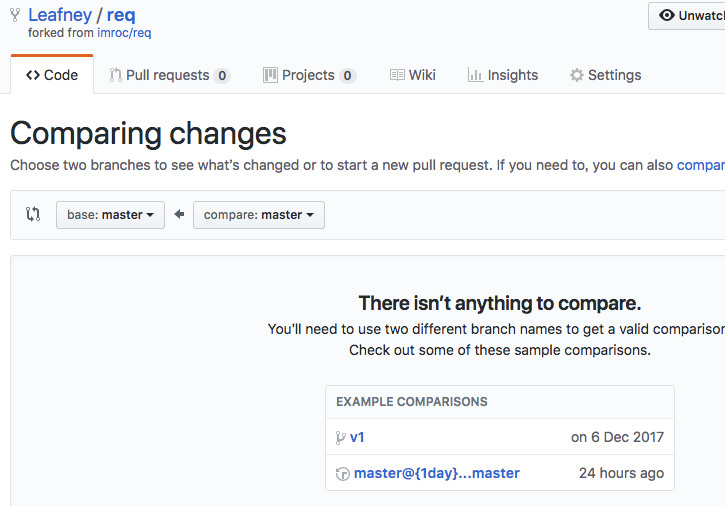Click the Pull requests count badge
This screenshot has width=725, height=506.
pos(222,76)
